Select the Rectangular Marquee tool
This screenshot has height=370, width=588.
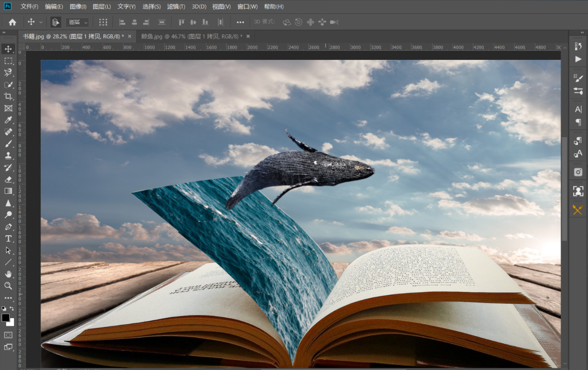point(8,61)
